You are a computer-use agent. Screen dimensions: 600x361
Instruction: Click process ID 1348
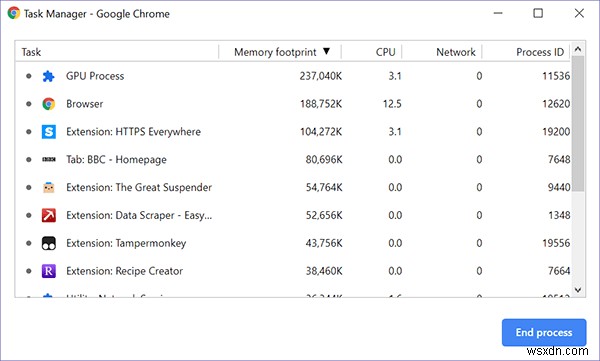click(x=559, y=215)
